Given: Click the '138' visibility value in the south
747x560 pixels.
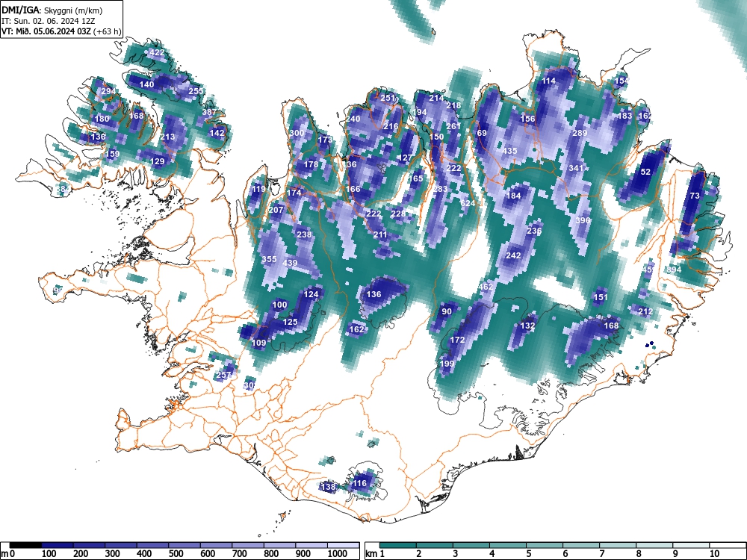Looking at the screenshot, I should click(x=328, y=487).
